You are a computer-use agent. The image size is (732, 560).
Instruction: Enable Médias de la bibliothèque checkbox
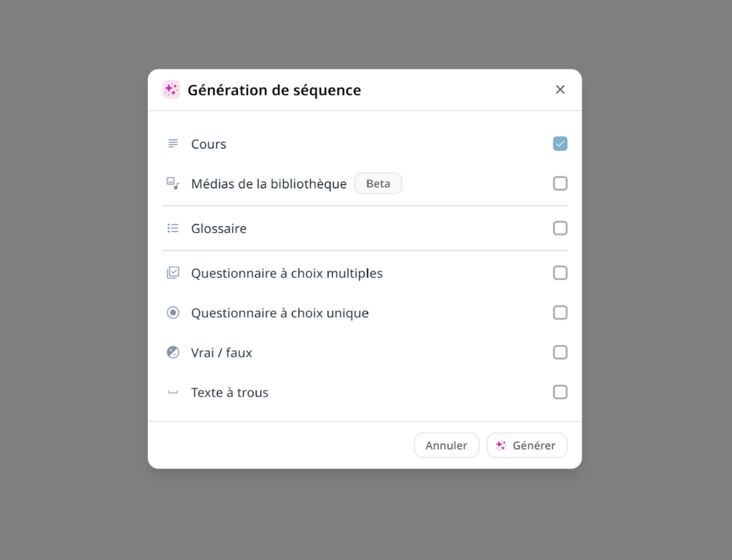[x=560, y=184]
